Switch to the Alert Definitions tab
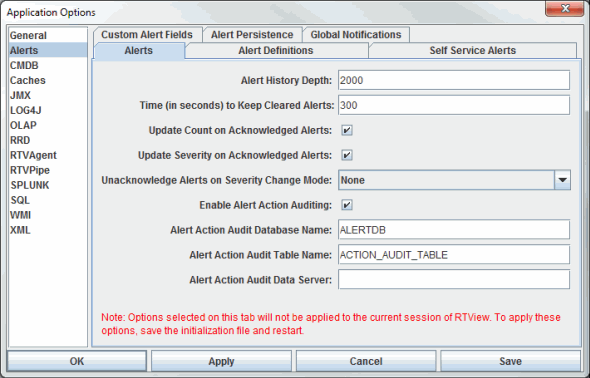This screenshot has width=590, height=378. [x=276, y=50]
